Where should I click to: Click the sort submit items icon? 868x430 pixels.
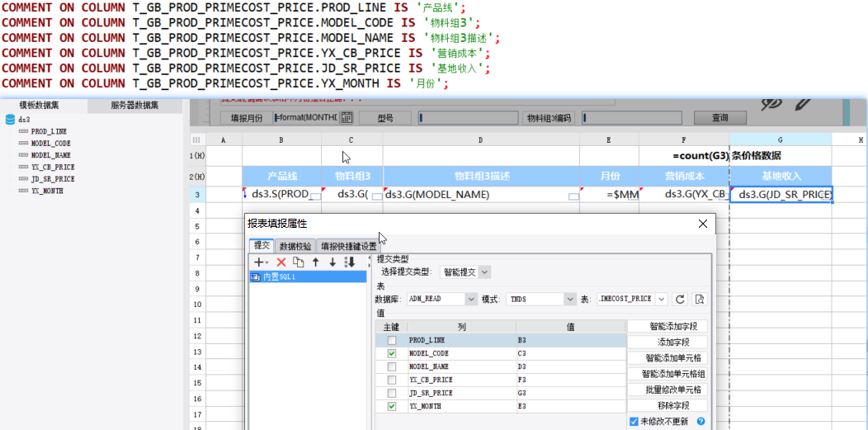pyautogui.click(x=349, y=262)
